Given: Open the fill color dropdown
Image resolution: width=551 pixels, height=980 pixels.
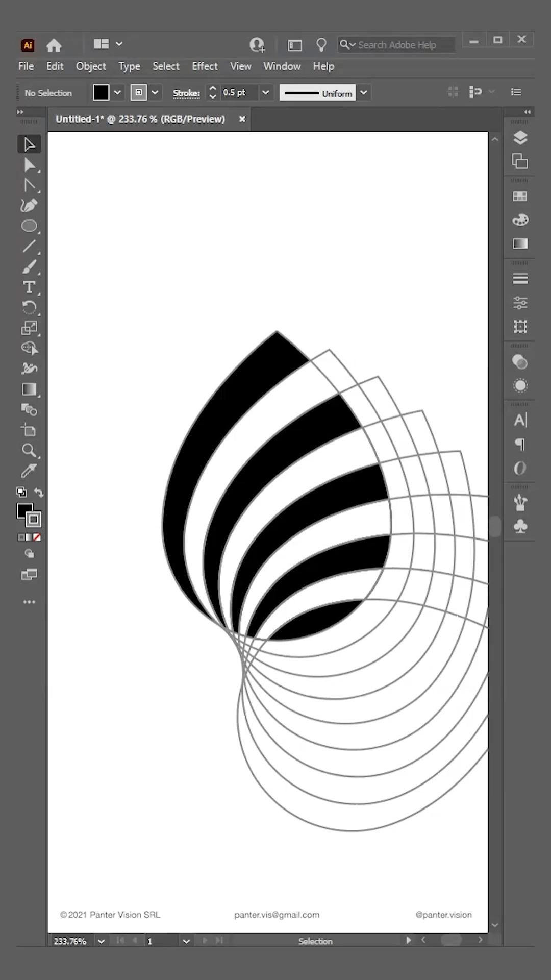Looking at the screenshot, I should pos(117,92).
